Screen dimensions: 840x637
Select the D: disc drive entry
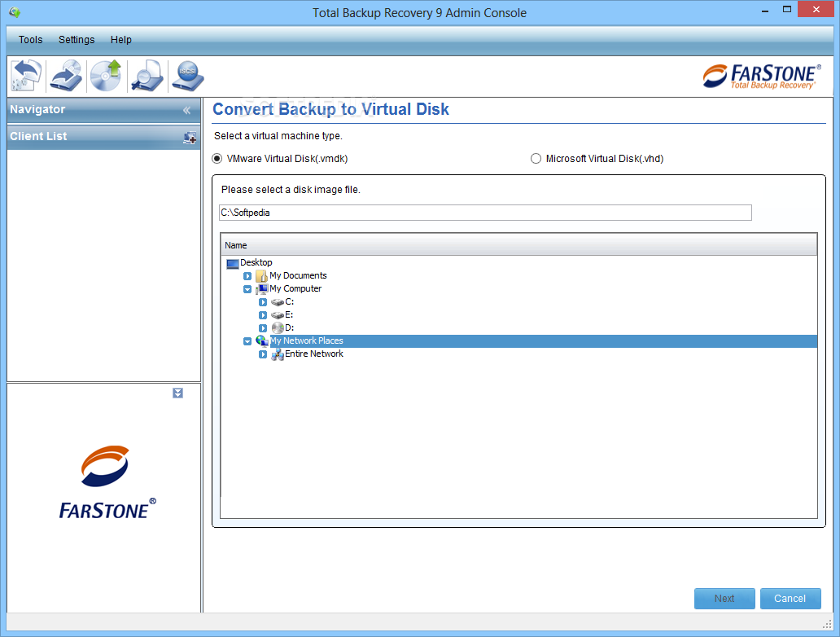[289, 327]
